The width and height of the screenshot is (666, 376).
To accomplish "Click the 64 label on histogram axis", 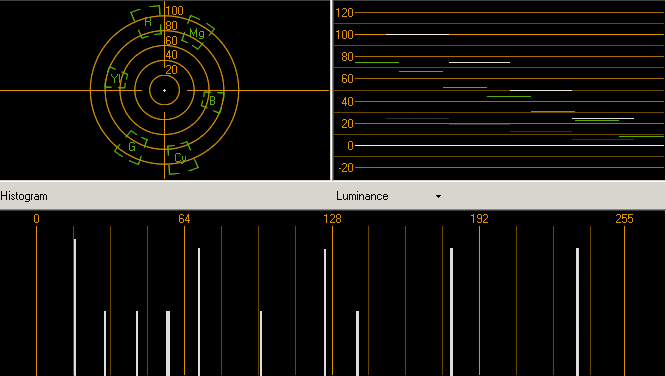I will (184, 219).
